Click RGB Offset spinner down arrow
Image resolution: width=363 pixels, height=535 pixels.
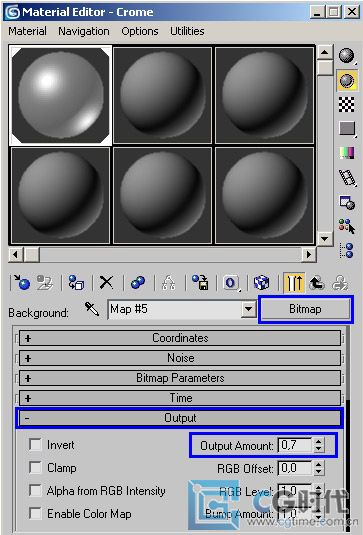318,472
